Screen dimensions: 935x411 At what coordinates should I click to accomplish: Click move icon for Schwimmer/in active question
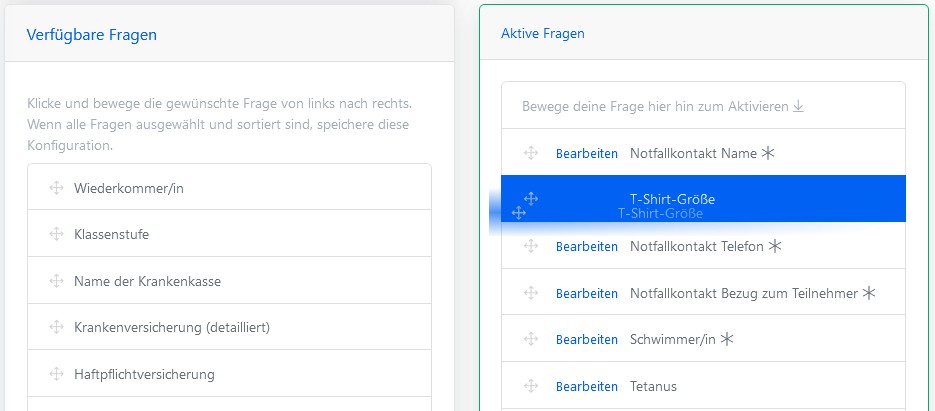point(531,339)
